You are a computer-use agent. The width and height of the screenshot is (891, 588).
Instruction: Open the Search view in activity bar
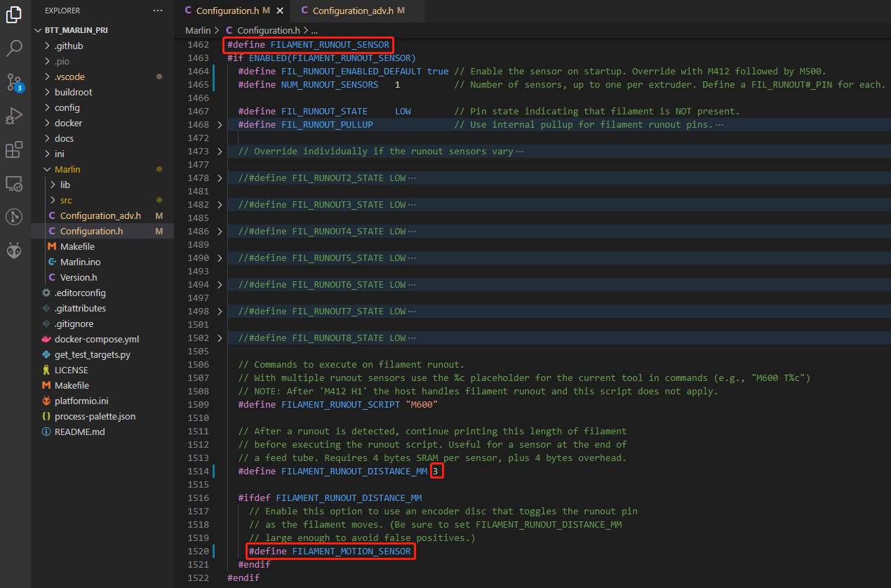(15, 48)
